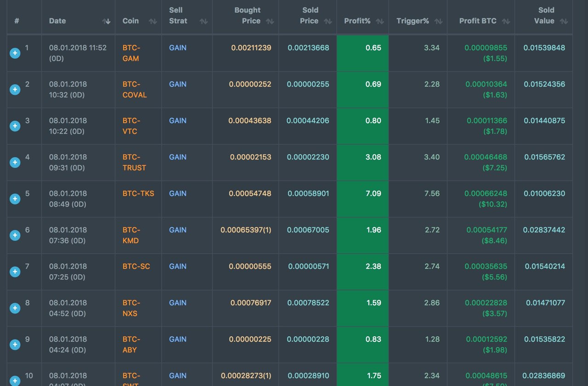
Task: Expand row 4 BTC-TRUST plus icon
Action: coord(15,162)
